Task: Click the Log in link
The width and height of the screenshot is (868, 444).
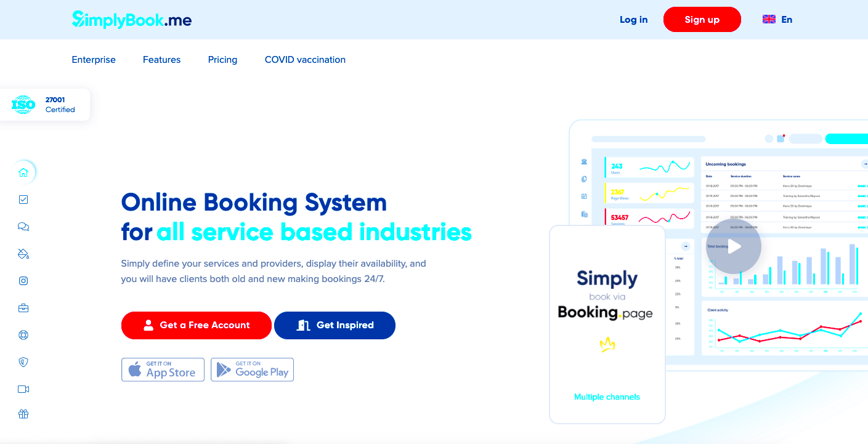Action: tap(633, 20)
